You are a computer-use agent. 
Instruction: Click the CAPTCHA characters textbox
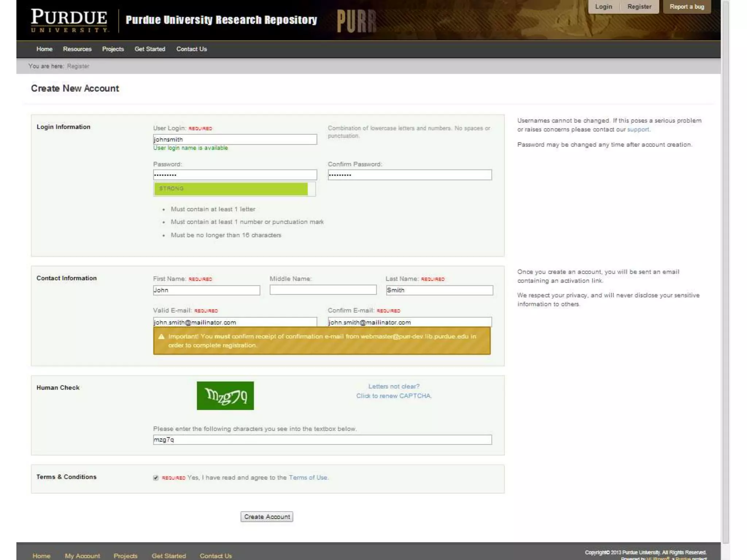[x=322, y=440]
